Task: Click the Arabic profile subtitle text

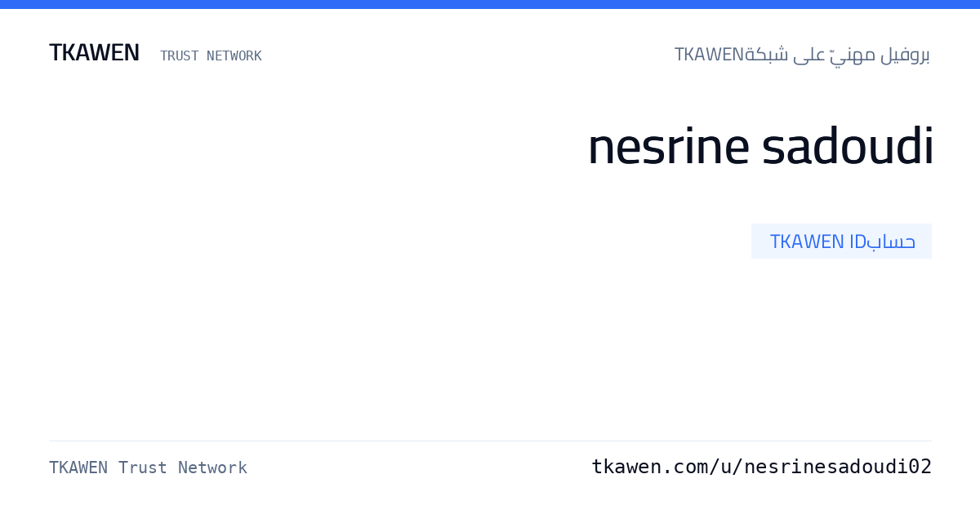Action: coord(802,55)
